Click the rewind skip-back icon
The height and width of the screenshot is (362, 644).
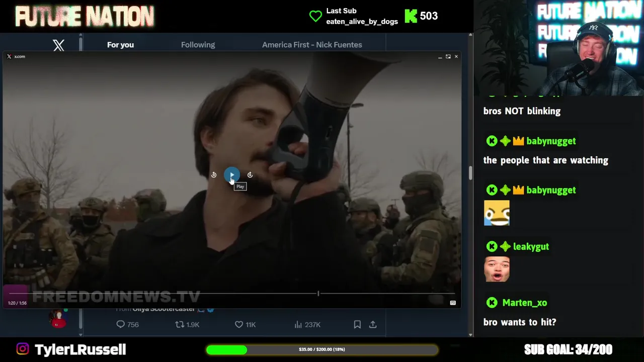(214, 175)
